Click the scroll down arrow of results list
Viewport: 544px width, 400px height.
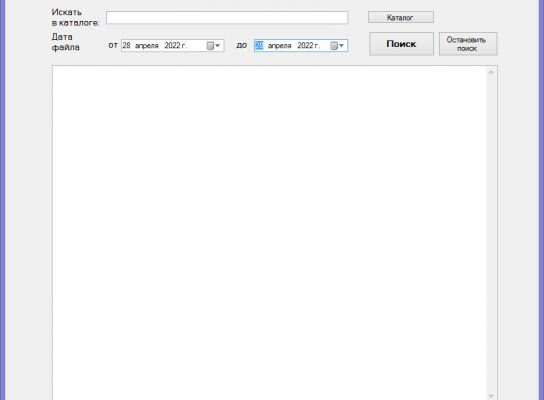tap(491, 395)
